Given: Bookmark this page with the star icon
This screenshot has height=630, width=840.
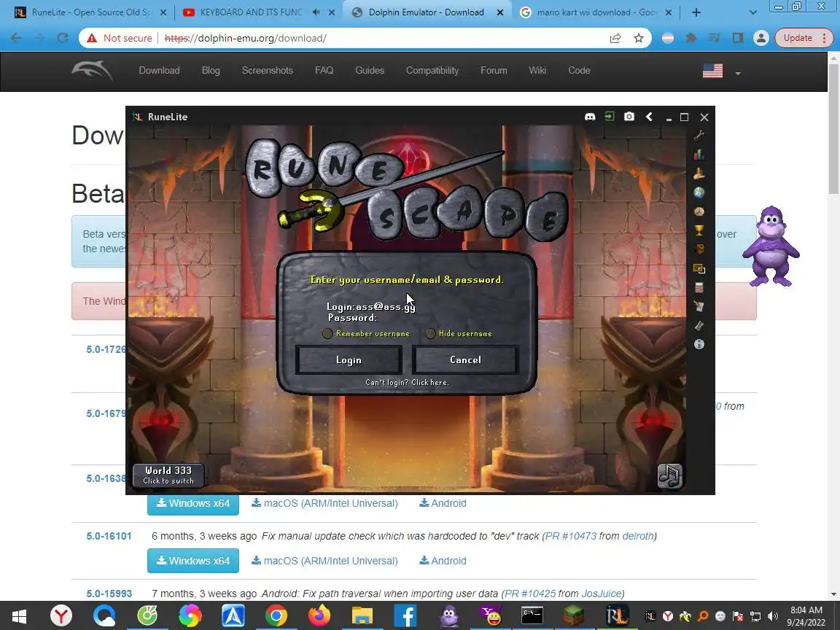Looking at the screenshot, I should pos(638,38).
